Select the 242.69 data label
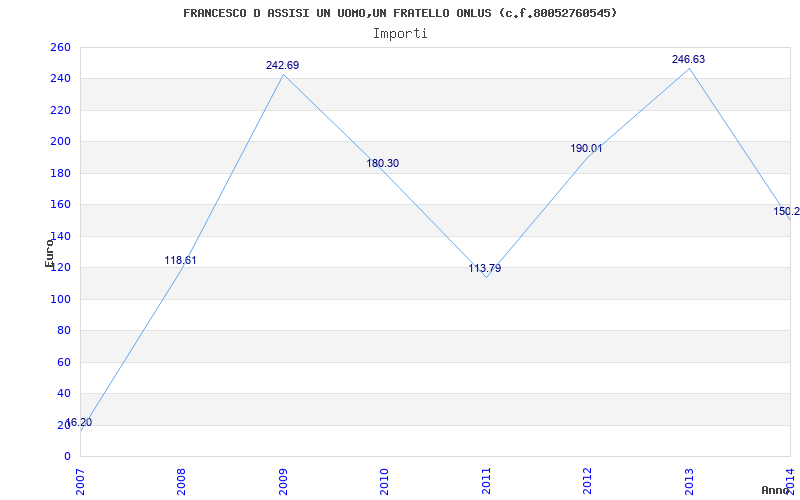The width and height of the screenshot is (800, 500). (282, 65)
